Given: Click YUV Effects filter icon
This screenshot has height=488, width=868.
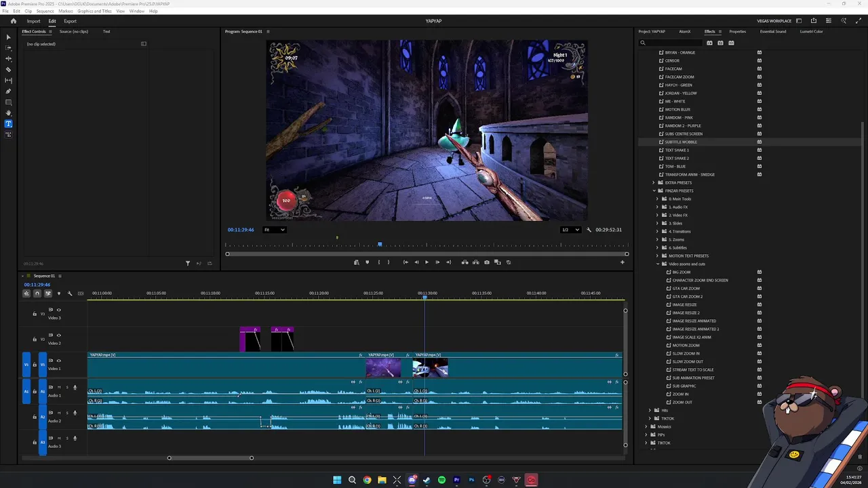Looking at the screenshot, I should coord(731,43).
